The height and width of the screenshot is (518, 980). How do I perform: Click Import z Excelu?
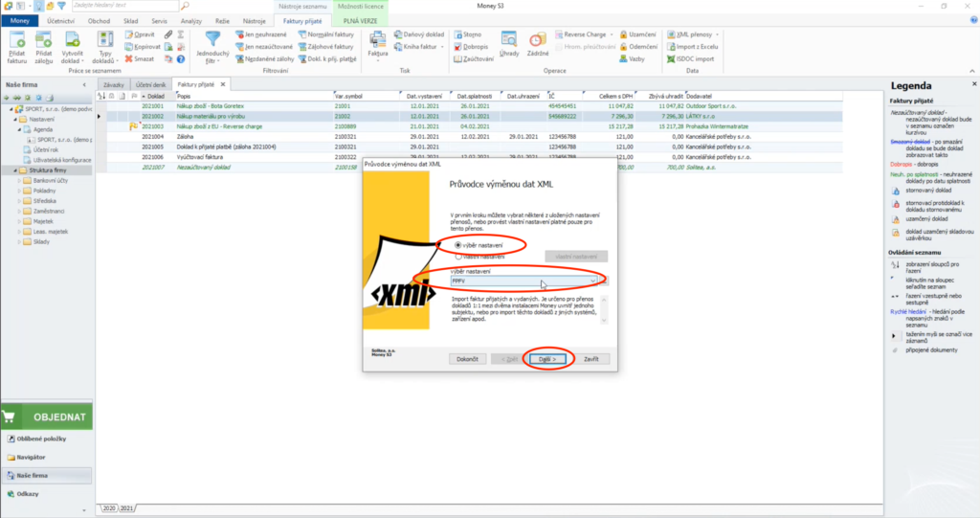coord(692,47)
